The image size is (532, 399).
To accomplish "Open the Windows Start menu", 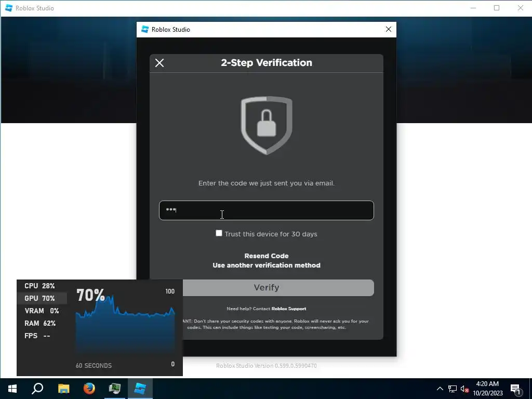I will (x=12, y=389).
